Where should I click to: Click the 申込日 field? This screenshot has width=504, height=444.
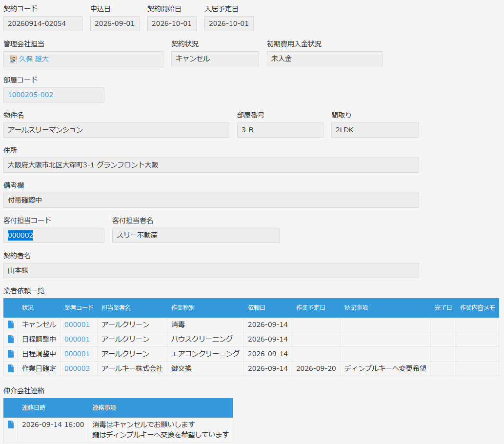click(115, 23)
